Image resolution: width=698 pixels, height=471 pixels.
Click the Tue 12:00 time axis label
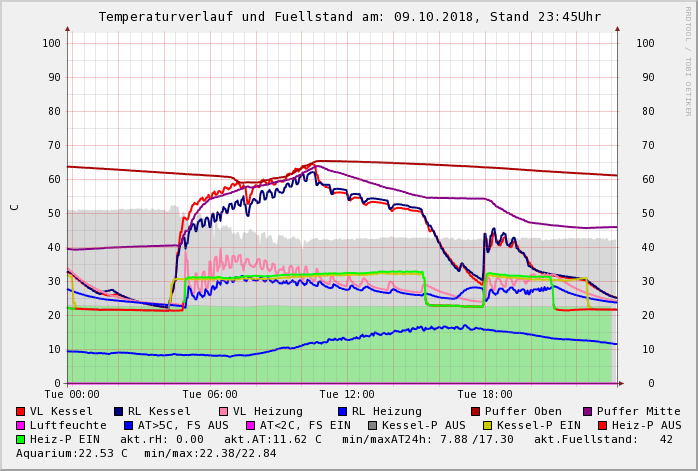pyautogui.click(x=347, y=395)
